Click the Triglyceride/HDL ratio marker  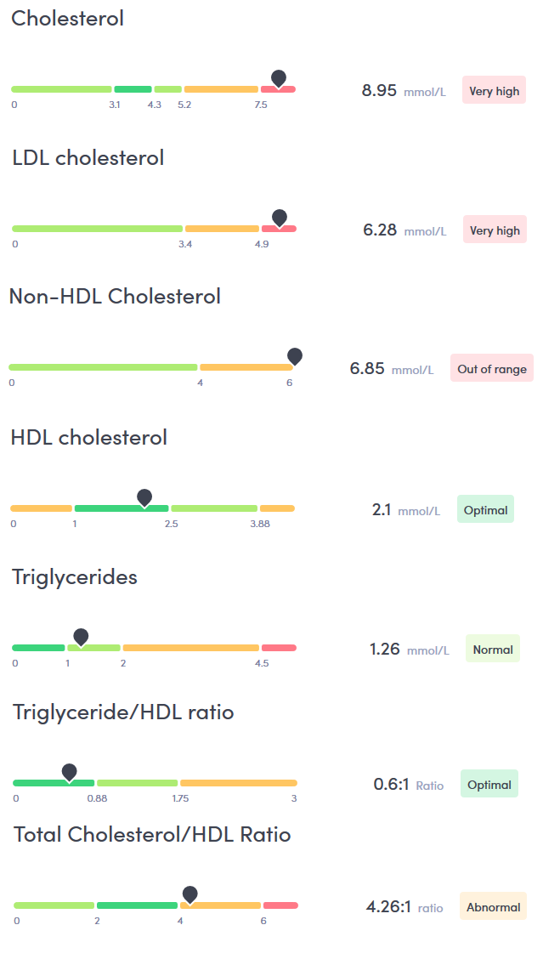(x=70, y=771)
